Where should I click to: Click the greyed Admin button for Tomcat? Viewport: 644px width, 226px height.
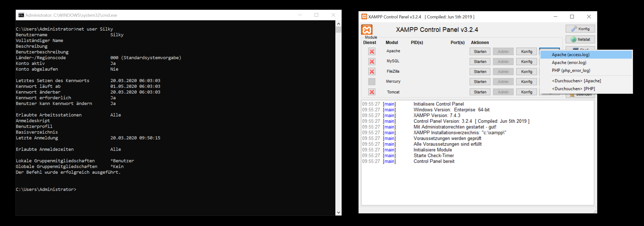(503, 92)
